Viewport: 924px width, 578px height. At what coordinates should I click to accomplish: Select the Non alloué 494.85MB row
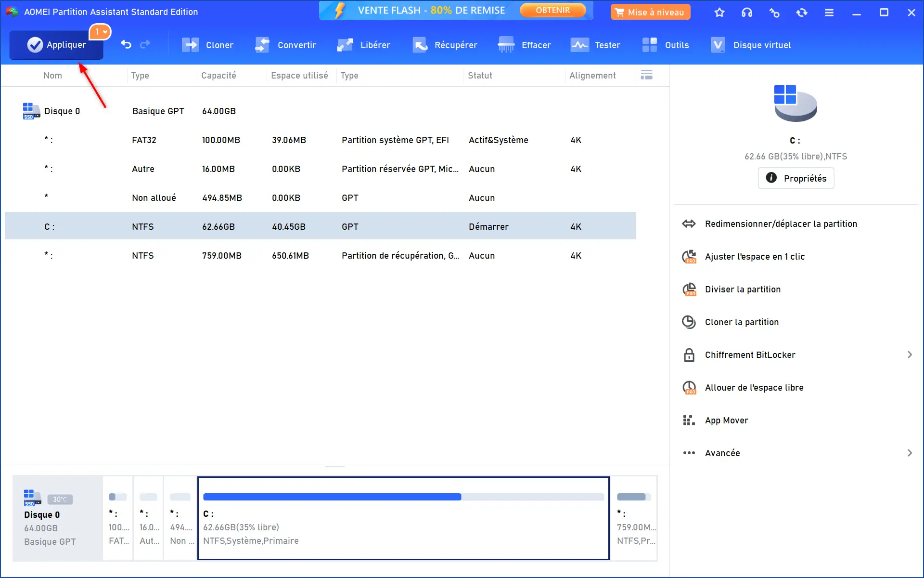320,198
